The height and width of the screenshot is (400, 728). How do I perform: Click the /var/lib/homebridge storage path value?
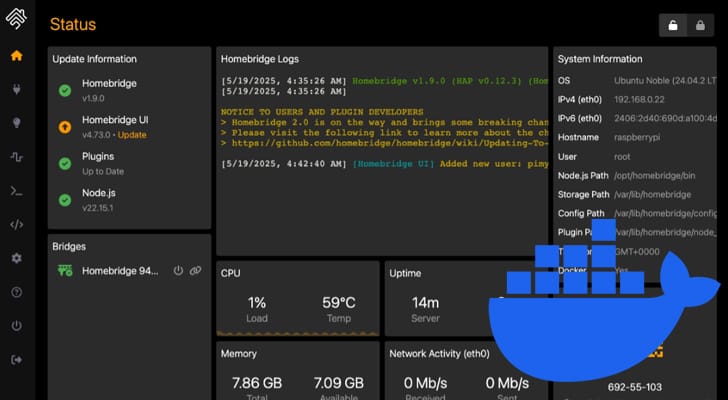pos(652,194)
